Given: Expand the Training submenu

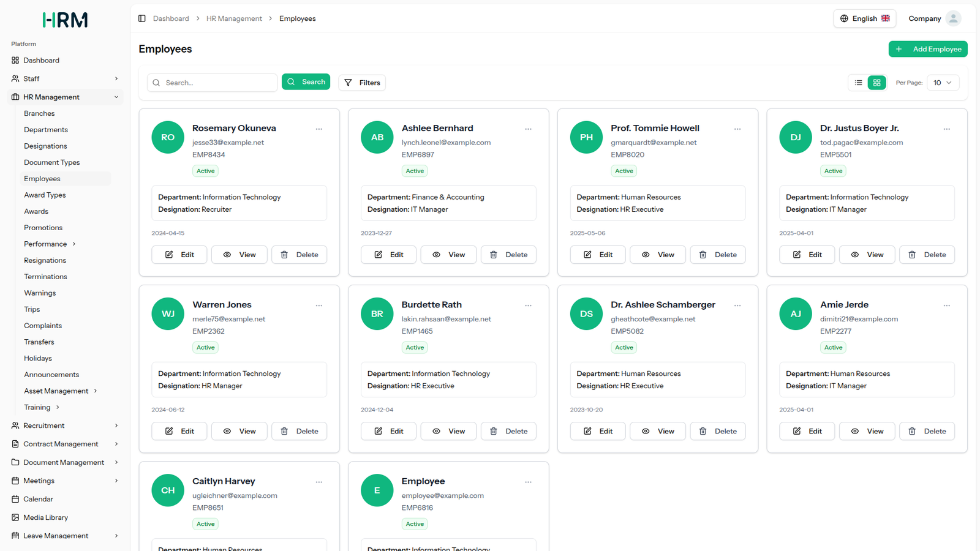Looking at the screenshot, I should (x=42, y=407).
